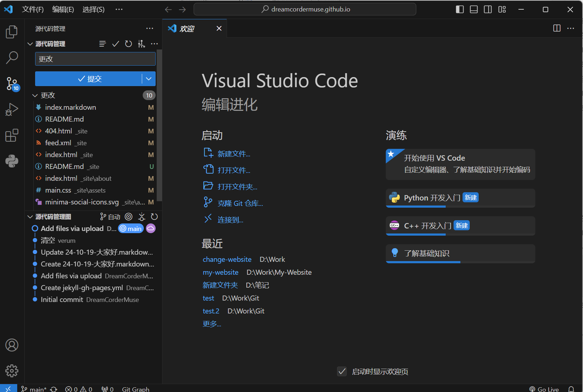
Task: Click the checkmark commit icon in source control header
Action: [x=115, y=44]
